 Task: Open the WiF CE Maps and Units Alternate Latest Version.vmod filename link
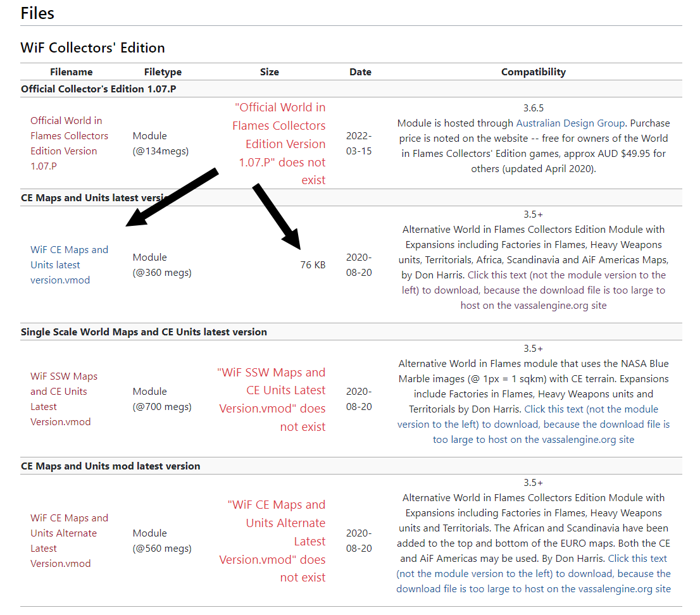click(x=69, y=540)
